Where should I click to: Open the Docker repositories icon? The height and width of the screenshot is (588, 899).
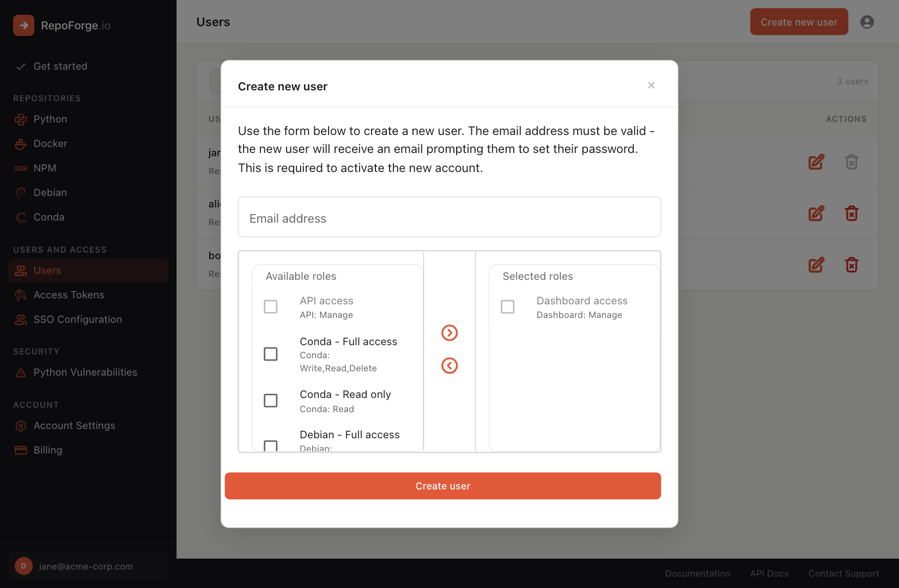[x=21, y=144]
